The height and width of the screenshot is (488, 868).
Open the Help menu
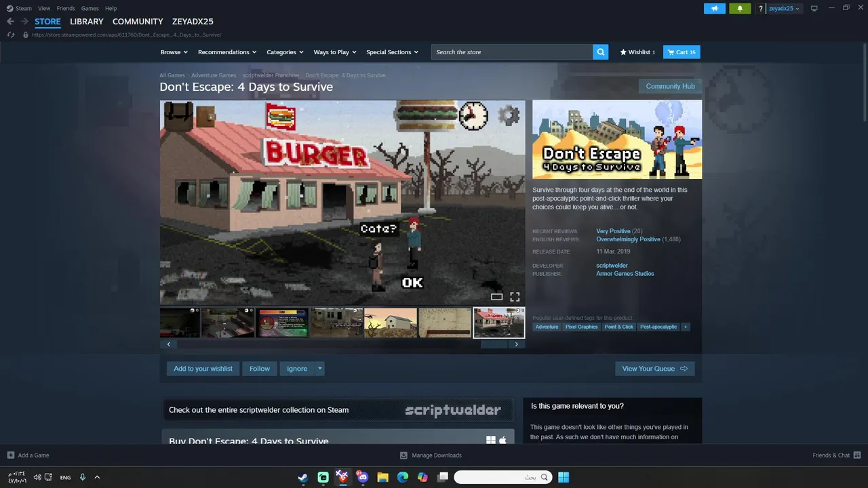click(x=111, y=8)
